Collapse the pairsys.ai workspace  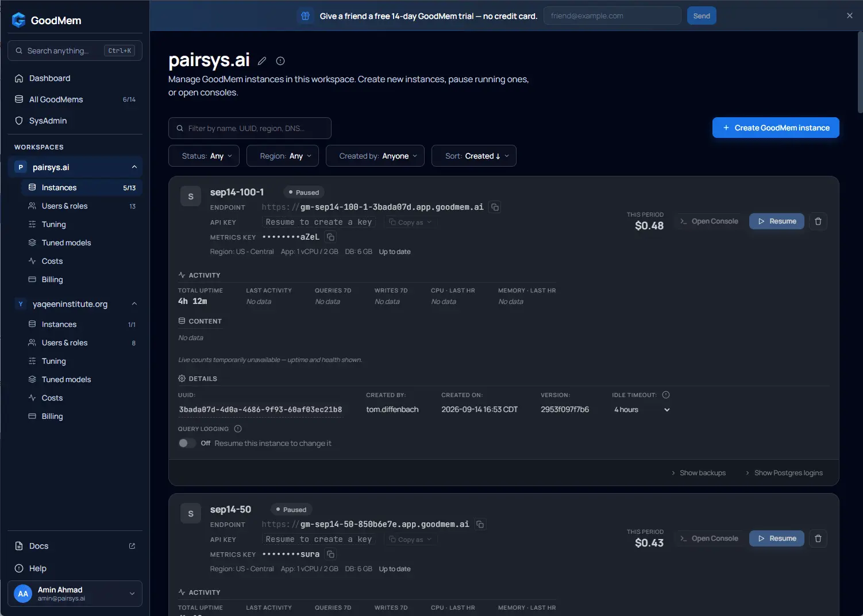tap(134, 167)
